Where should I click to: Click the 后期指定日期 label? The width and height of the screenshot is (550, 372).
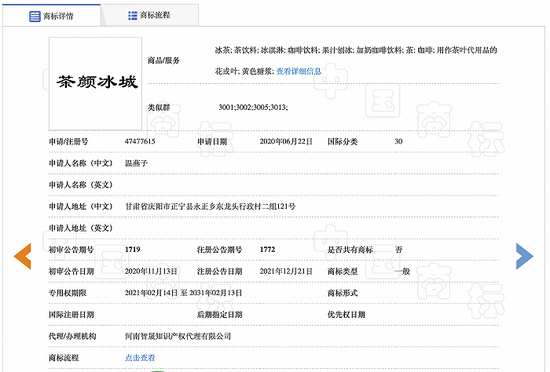click(220, 314)
